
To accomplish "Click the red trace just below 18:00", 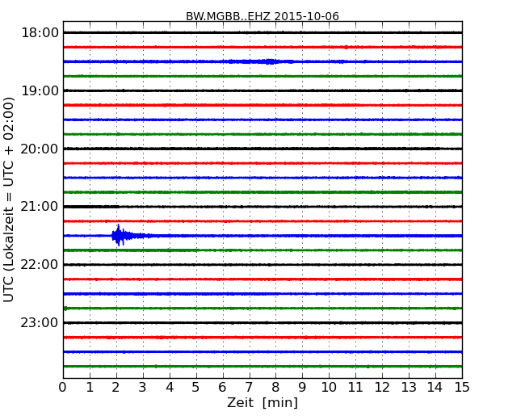I will tap(262, 47).
